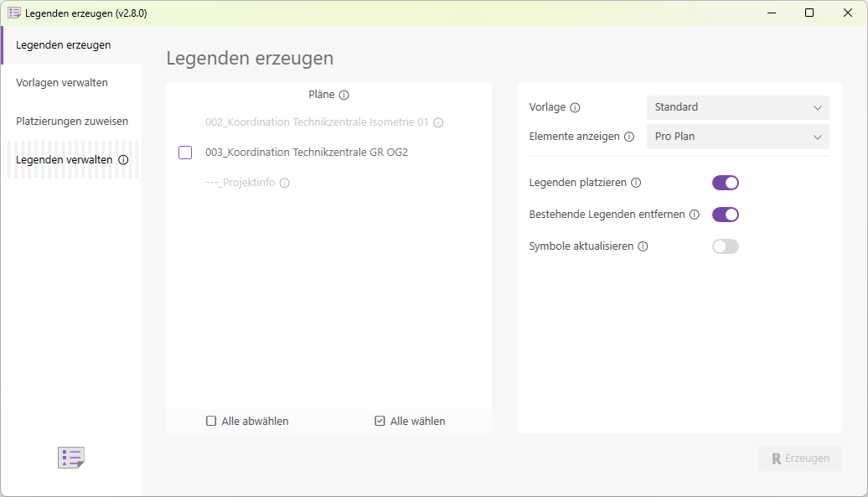Click the Alle abwählen control
This screenshot has height=497, width=868.
tap(210, 421)
